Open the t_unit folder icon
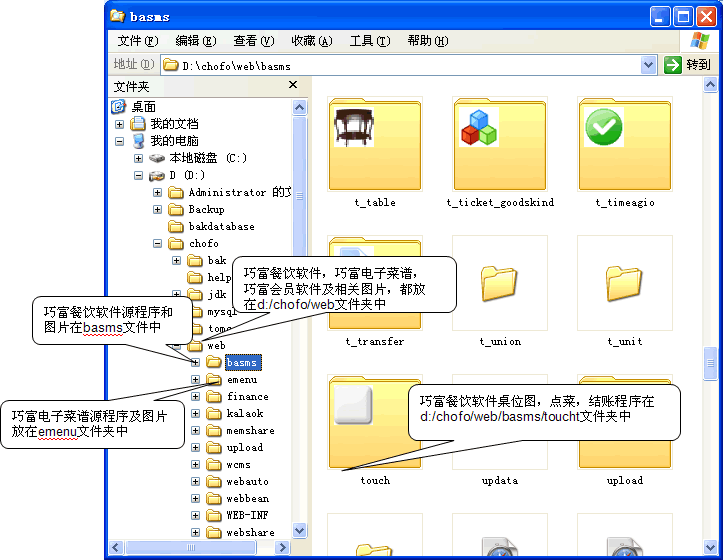The height and width of the screenshot is (560, 723). [x=624, y=282]
